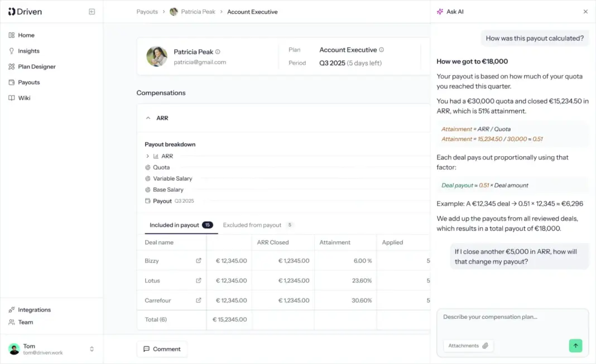
Task: Show info icon next to Account Executive plan
Action: tap(382, 50)
